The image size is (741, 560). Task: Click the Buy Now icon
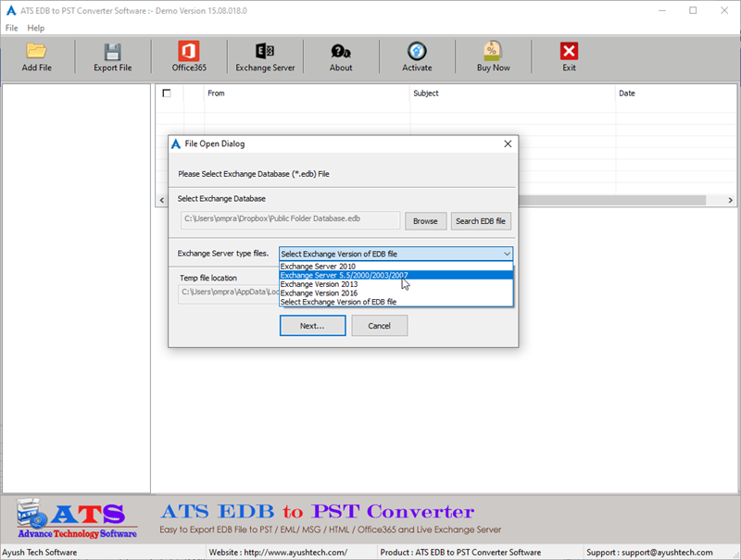click(492, 57)
